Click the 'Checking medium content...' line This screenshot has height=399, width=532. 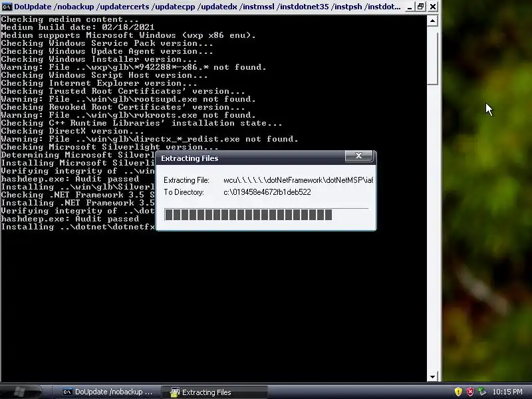(70, 19)
